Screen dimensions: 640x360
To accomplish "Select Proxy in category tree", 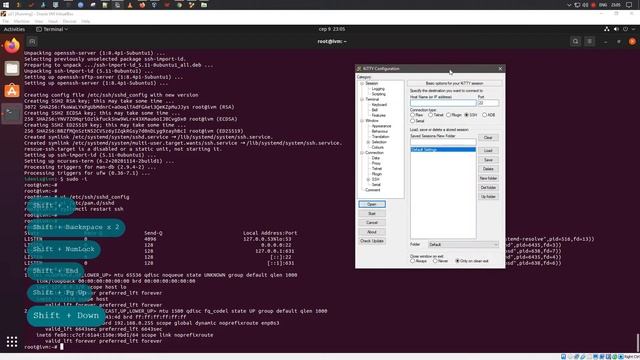I will 376,163.
